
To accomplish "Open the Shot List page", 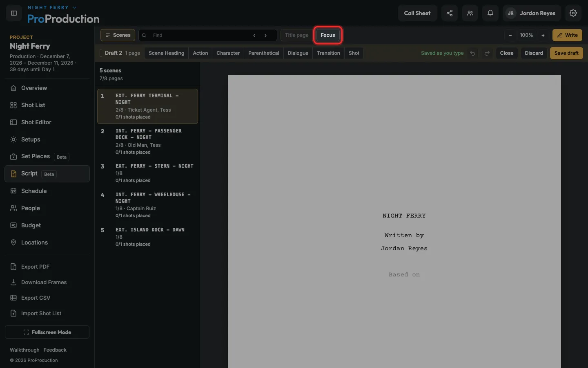I will pyautogui.click(x=47, y=105).
